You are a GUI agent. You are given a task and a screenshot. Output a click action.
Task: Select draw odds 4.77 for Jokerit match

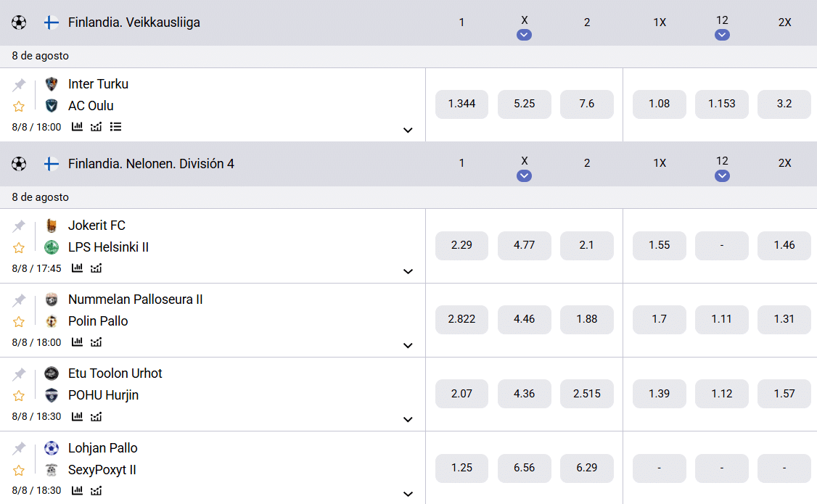coord(524,245)
